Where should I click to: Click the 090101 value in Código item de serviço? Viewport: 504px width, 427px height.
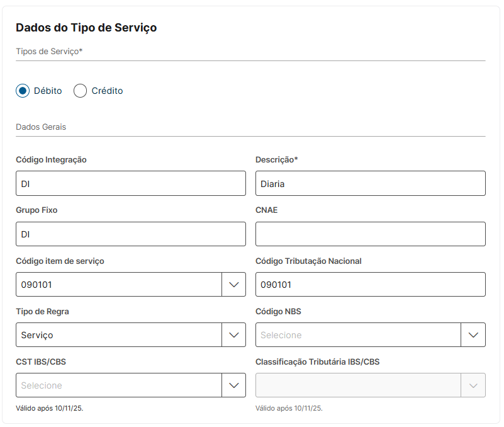coord(36,285)
